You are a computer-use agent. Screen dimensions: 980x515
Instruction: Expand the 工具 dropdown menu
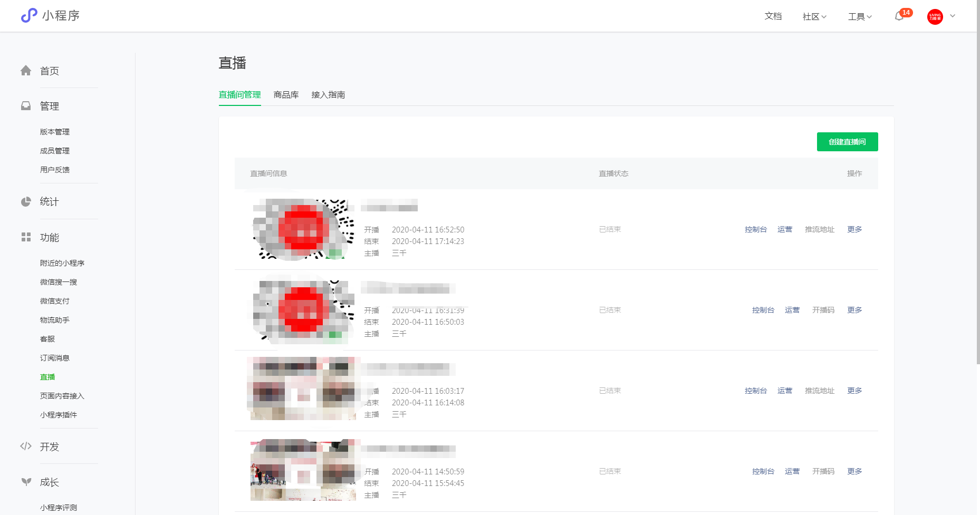(860, 17)
